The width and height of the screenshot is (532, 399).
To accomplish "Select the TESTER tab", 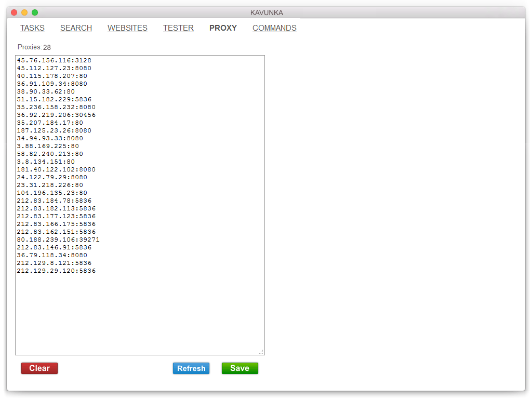I will (x=178, y=28).
